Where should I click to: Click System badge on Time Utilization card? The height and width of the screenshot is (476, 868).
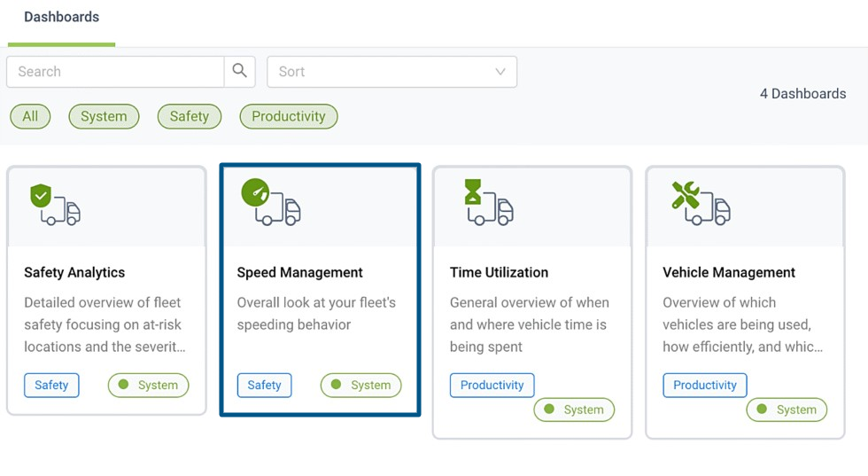(x=574, y=410)
